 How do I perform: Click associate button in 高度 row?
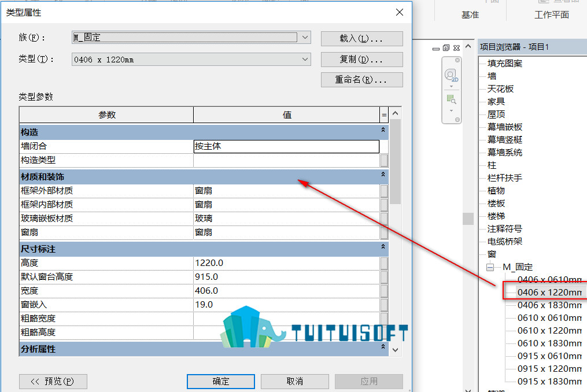(x=384, y=263)
